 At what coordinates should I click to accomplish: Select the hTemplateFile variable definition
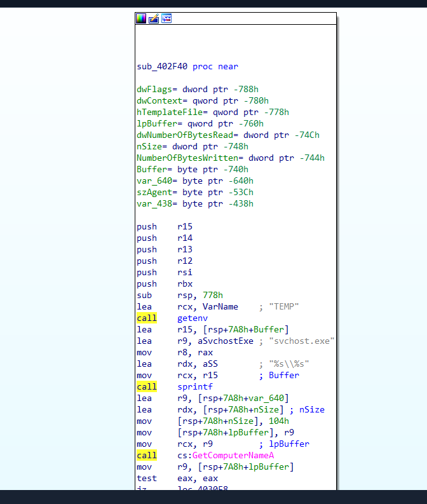[x=213, y=112]
